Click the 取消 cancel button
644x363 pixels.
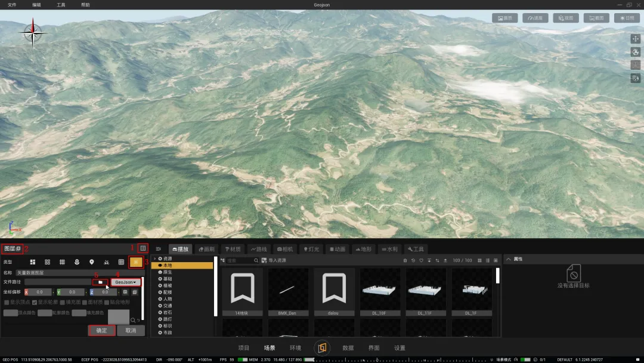tap(131, 330)
